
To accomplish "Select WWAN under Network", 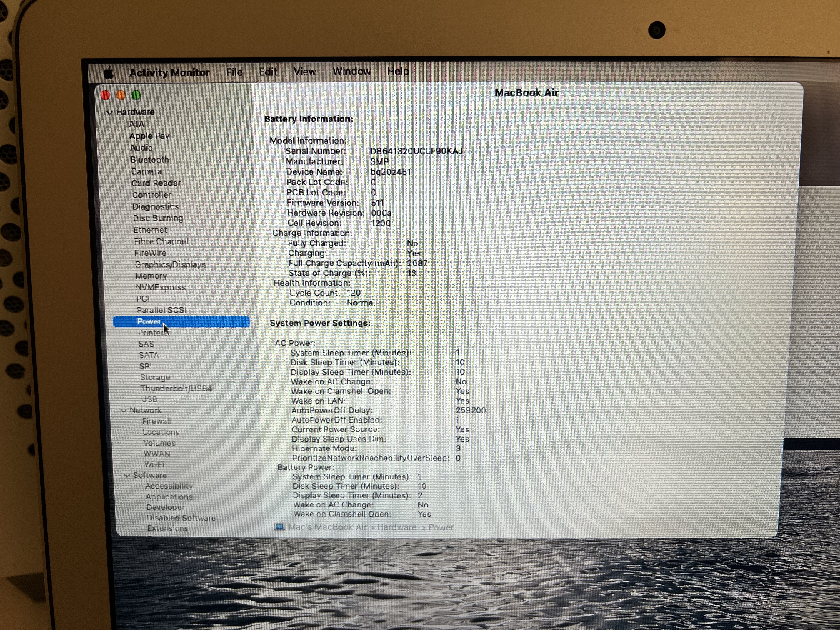I will click(x=157, y=454).
